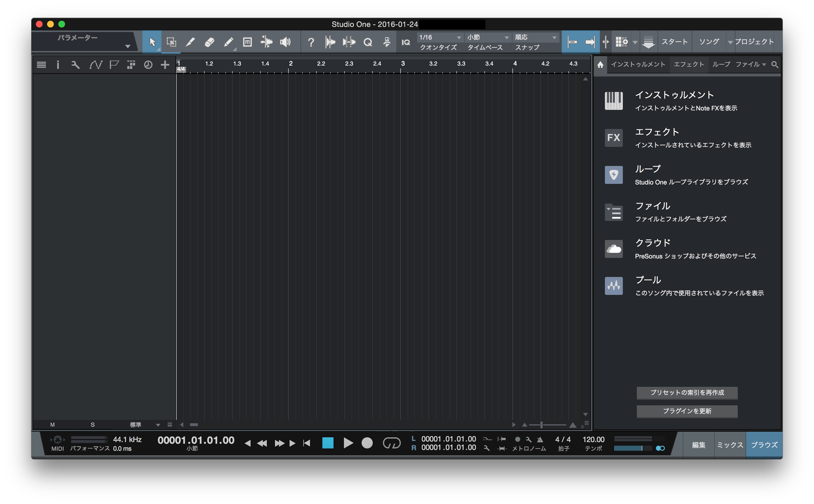
Task: Open the タイムベース 小節 dropdown
Action: [487, 37]
